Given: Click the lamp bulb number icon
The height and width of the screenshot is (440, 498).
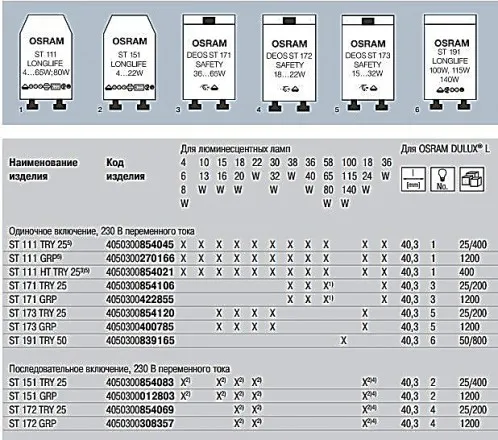Looking at the screenshot, I should coord(442,179).
